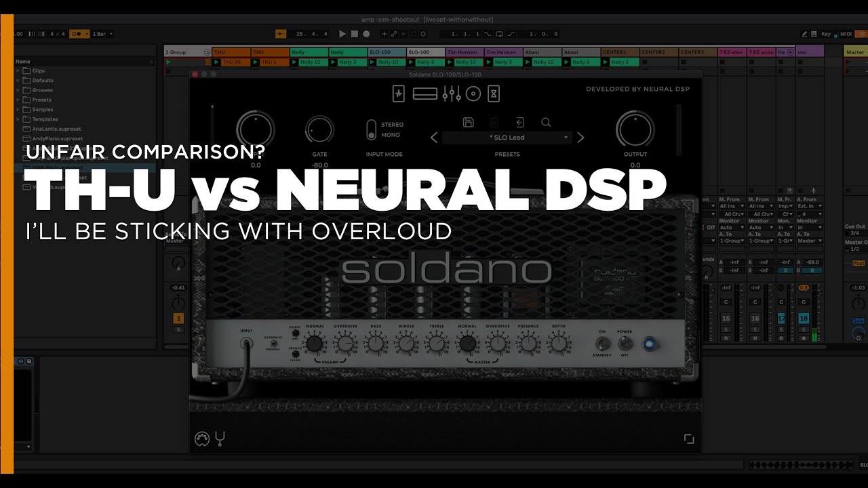Image resolution: width=868 pixels, height=488 pixels.
Task: Open MIDI mappings icon in plugin corner
Action: pos(201,439)
